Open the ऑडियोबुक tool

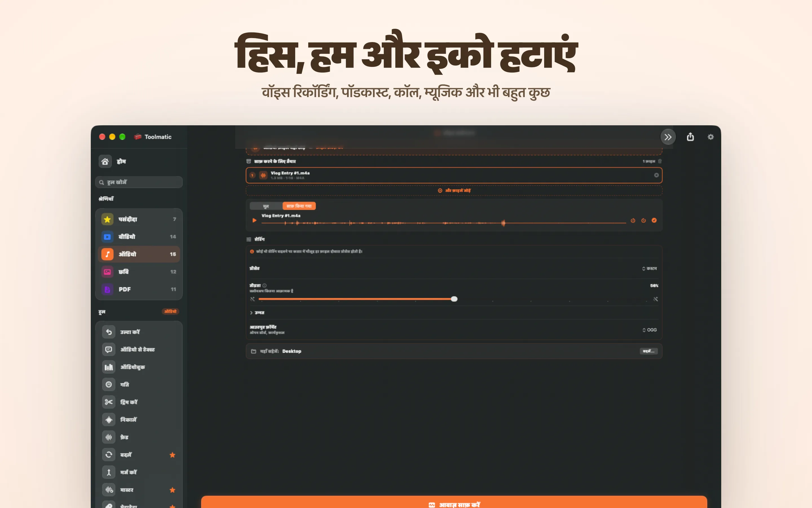tap(139, 367)
